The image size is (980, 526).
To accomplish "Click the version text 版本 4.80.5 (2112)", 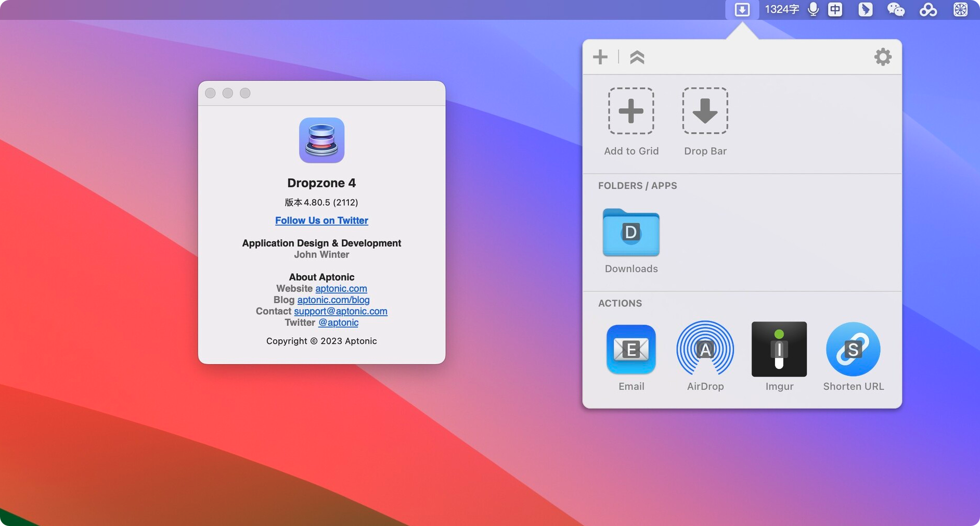I will [x=321, y=202].
